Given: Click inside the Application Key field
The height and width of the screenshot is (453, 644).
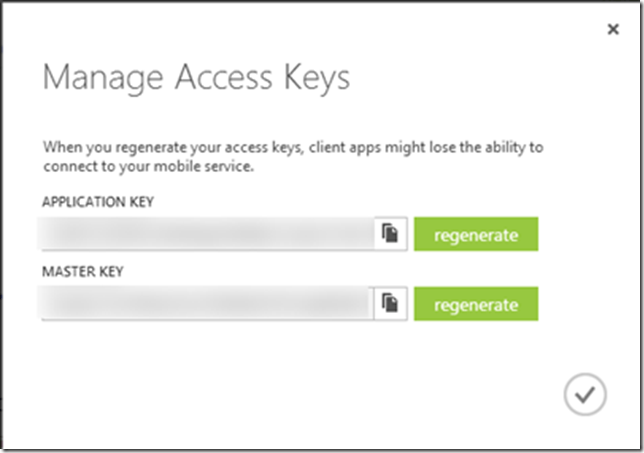Looking at the screenshot, I should coord(207,234).
